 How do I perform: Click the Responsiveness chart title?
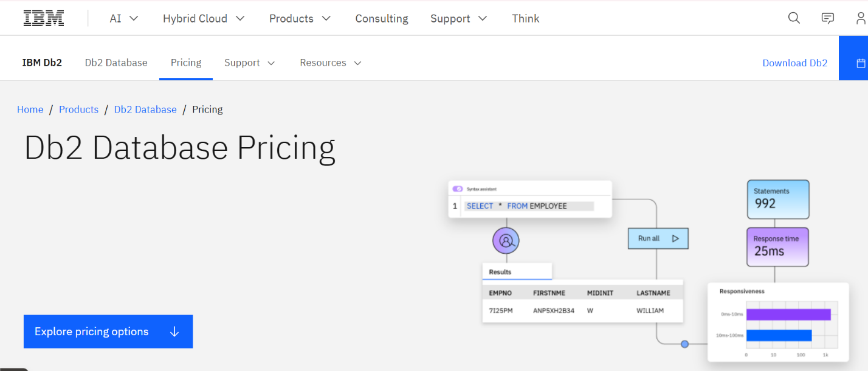[x=742, y=291]
